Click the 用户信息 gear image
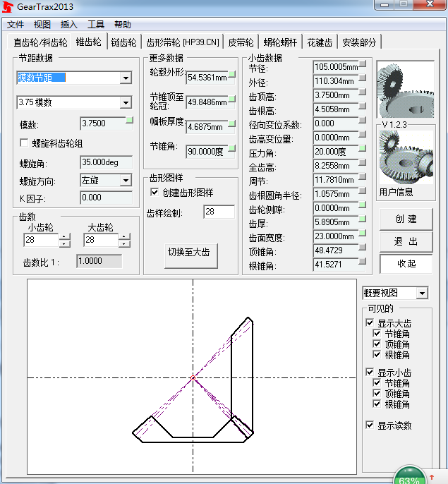The width and height of the screenshot is (448, 484). [406, 157]
